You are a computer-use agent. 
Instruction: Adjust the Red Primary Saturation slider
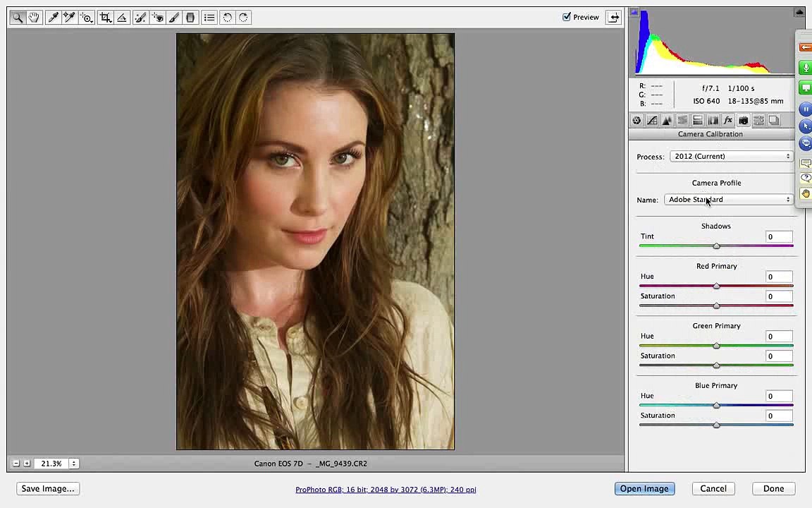point(716,306)
